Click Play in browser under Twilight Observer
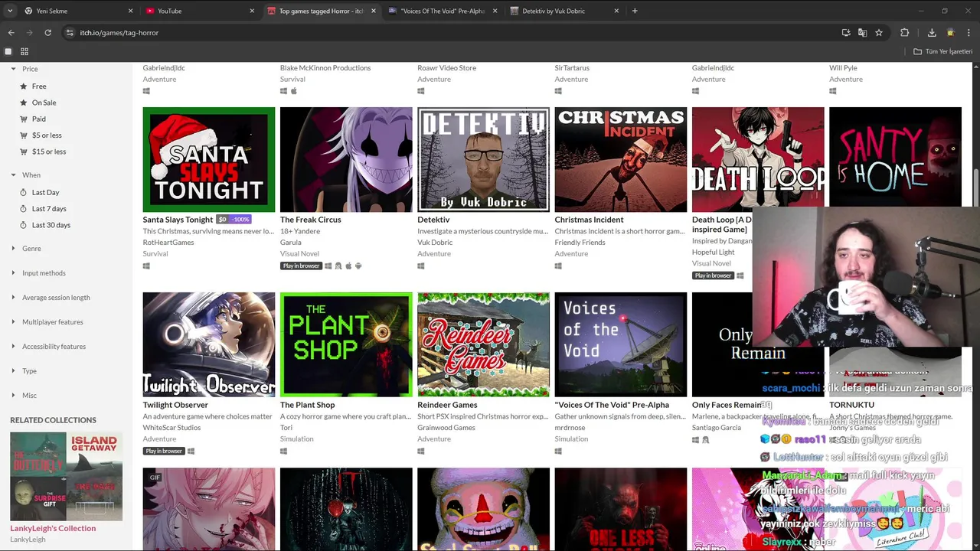The height and width of the screenshot is (551, 980). click(164, 452)
